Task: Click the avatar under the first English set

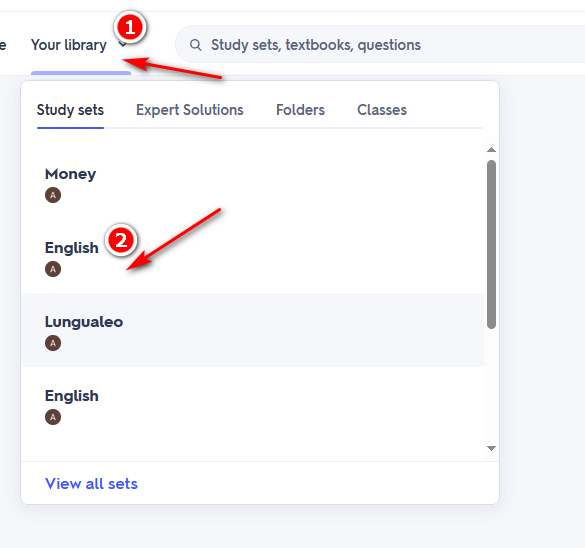Action: point(53,269)
